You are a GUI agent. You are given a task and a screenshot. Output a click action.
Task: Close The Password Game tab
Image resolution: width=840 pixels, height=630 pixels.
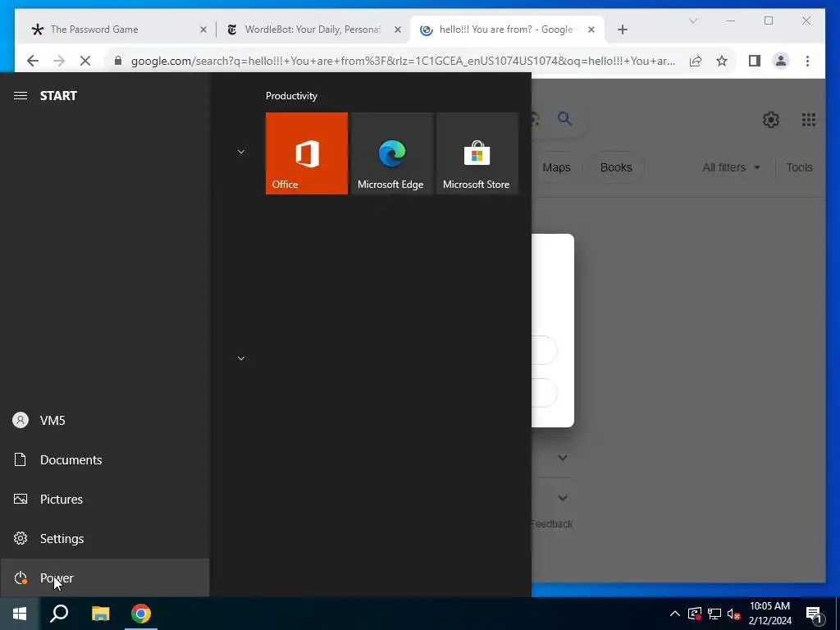[203, 30]
